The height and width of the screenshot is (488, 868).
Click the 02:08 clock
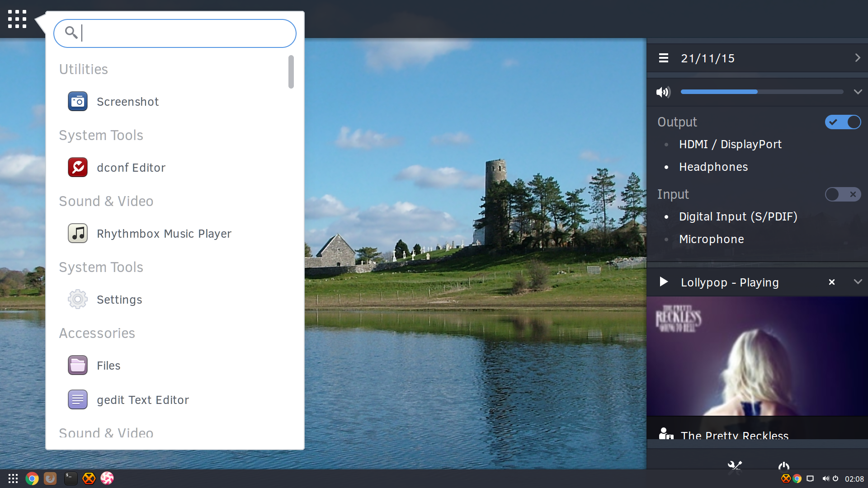click(x=854, y=479)
